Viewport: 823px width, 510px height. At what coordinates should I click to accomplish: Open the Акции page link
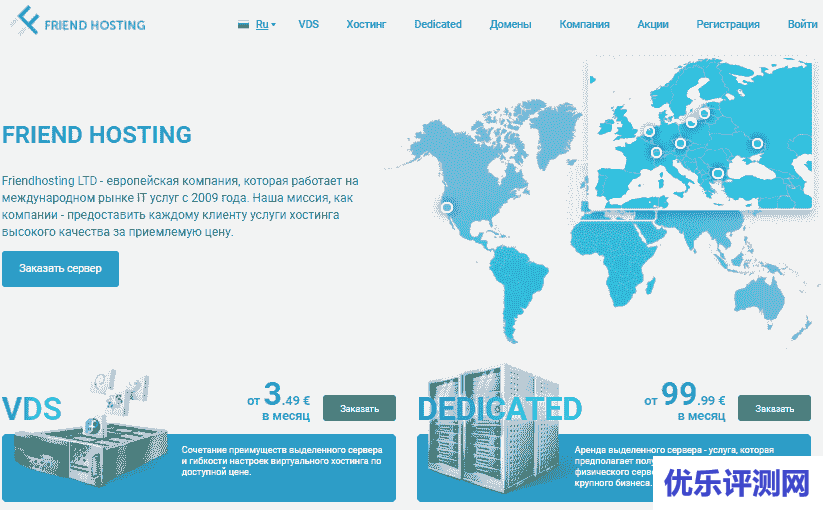coord(653,24)
